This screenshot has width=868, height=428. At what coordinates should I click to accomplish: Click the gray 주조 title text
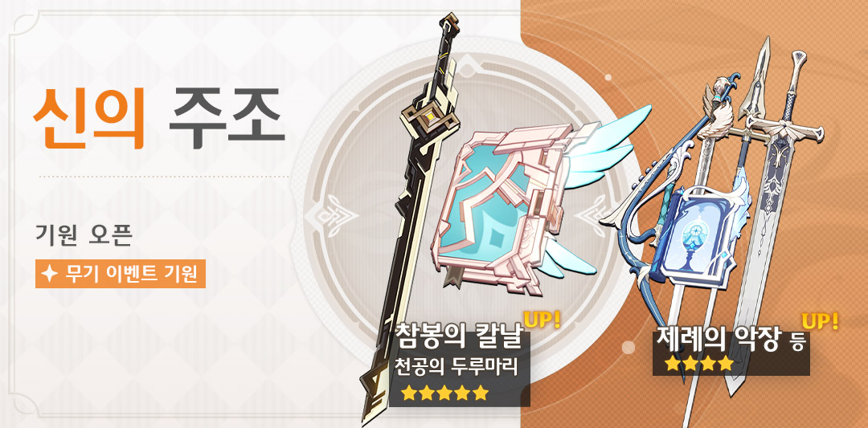[x=227, y=116]
